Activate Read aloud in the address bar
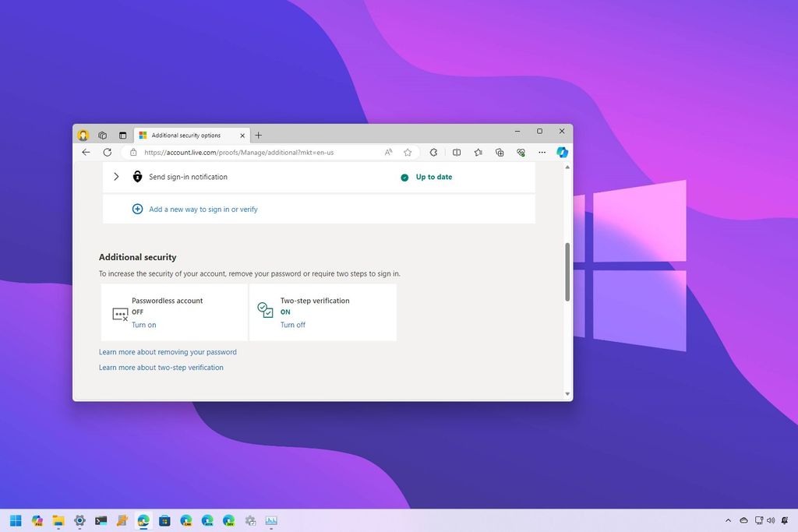Image resolution: width=798 pixels, height=532 pixels. 388,153
